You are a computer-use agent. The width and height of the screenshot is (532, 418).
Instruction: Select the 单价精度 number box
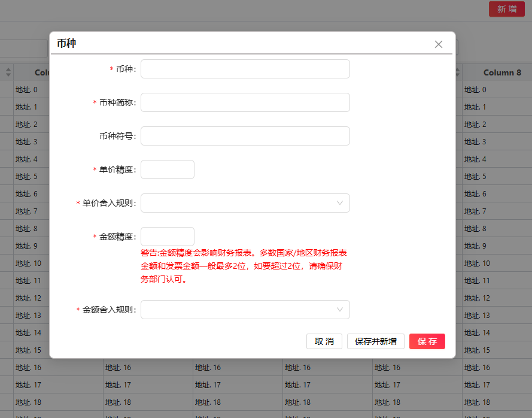(168, 169)
